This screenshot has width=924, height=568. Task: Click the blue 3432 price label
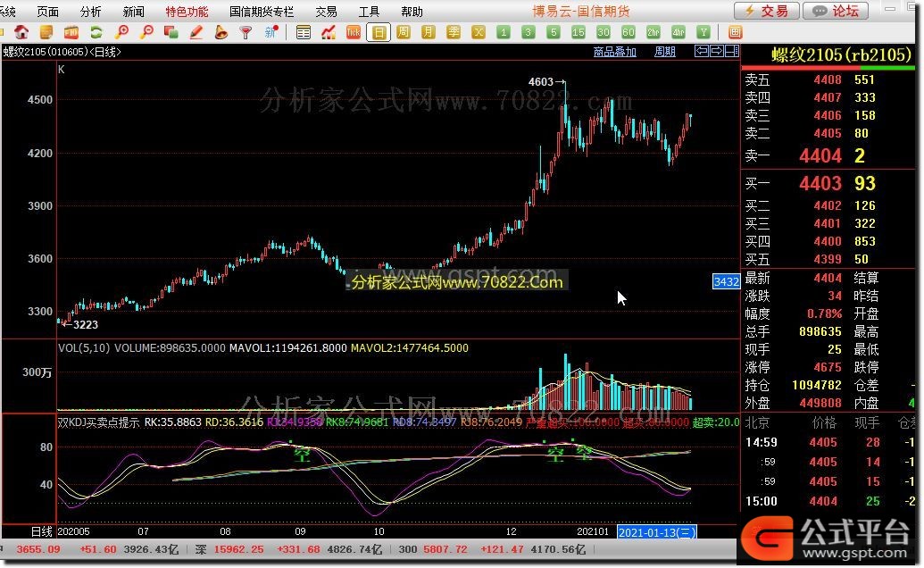[726, 281]
